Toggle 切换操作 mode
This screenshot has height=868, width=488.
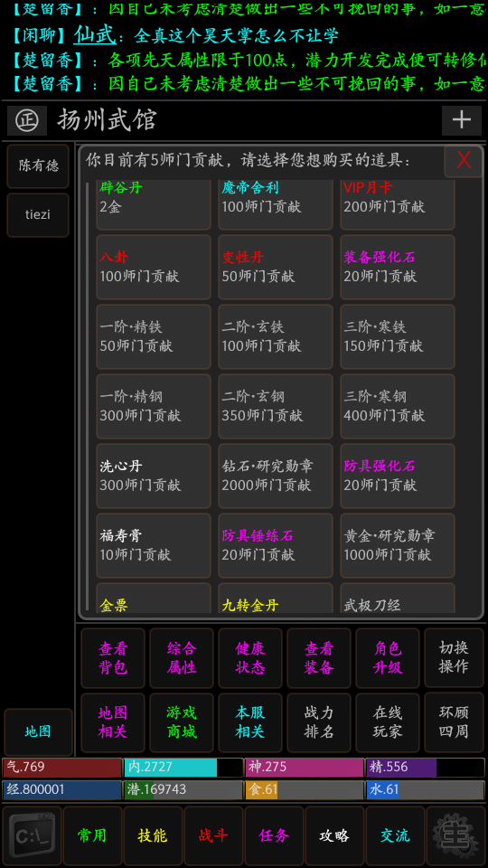(x=454, y=657)
